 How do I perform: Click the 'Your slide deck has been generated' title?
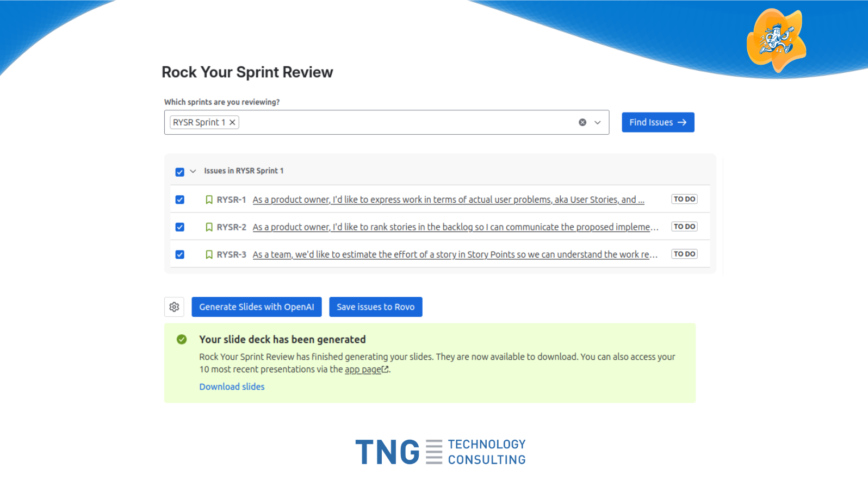coord(282,339)
